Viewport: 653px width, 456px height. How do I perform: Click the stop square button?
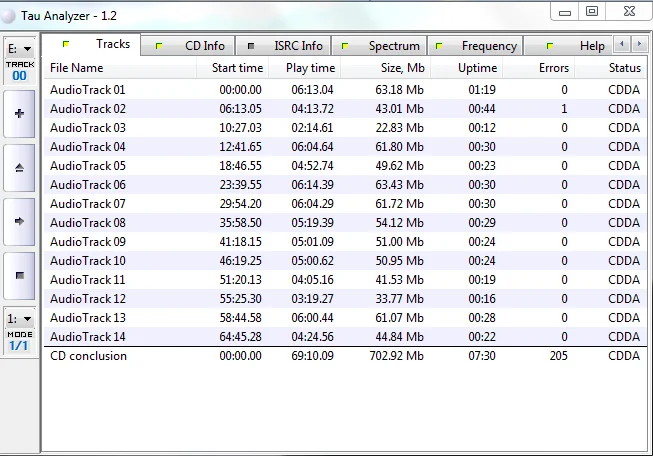[19, 276]
